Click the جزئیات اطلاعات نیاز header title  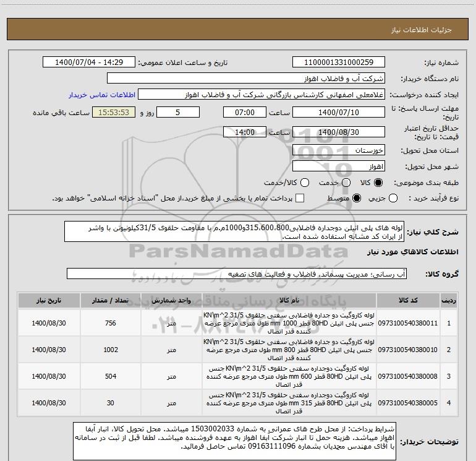click(422, 30)
